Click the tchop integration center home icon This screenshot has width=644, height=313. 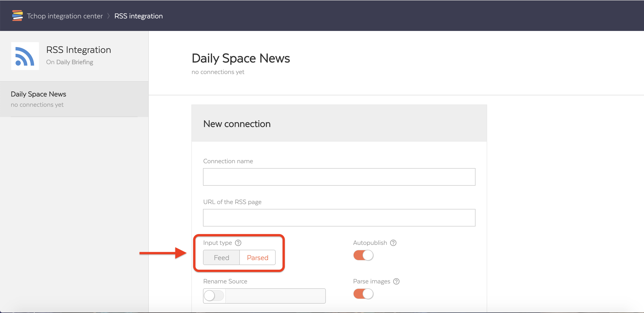click(x=17, y=15)
